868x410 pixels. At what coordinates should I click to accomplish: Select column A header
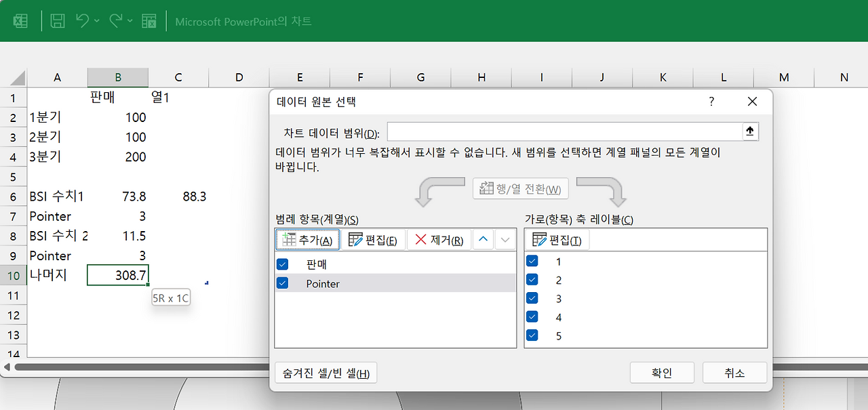(x=57, y=77)
